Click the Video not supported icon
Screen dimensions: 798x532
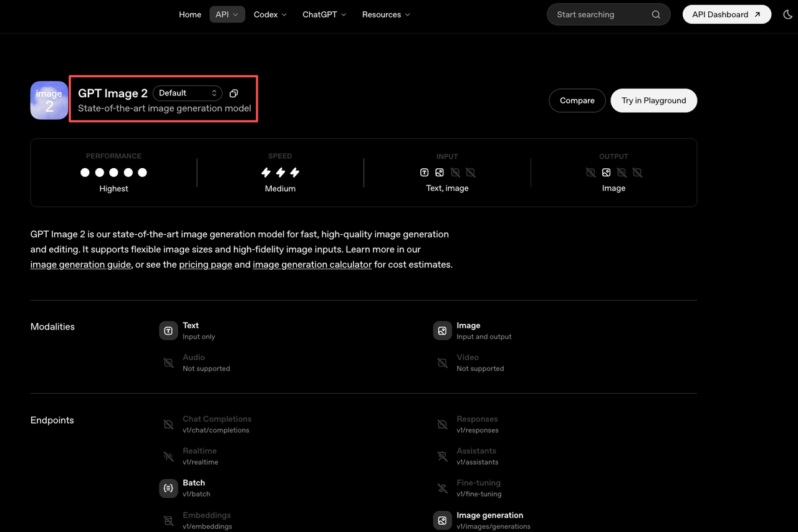[x=442, y=363]
